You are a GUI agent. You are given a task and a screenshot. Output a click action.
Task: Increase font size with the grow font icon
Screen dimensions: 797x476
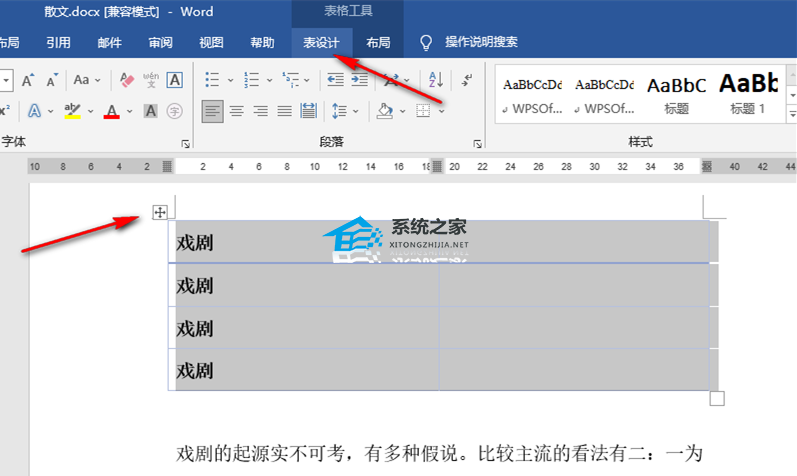(27, 80)
